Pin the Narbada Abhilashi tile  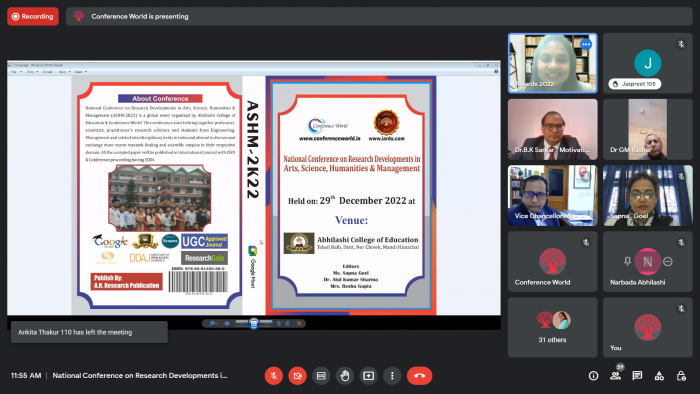627,261
